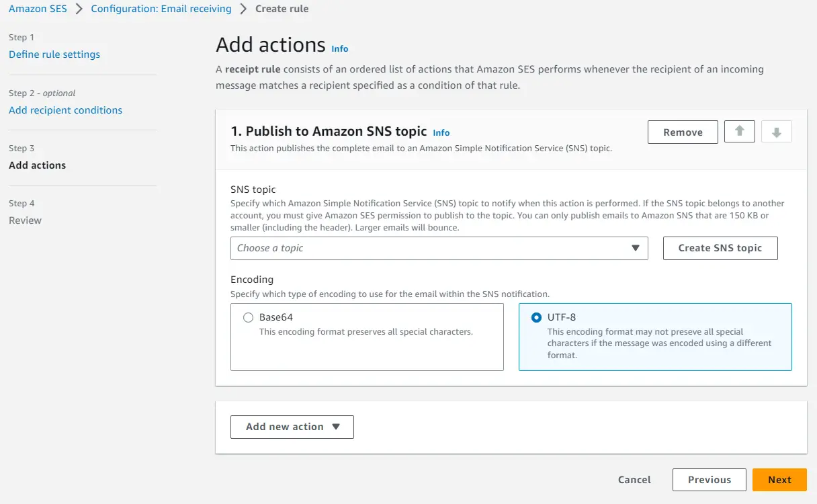Open Info link beside Publish to Amazon SNS topic

click(x=441, y=132)
